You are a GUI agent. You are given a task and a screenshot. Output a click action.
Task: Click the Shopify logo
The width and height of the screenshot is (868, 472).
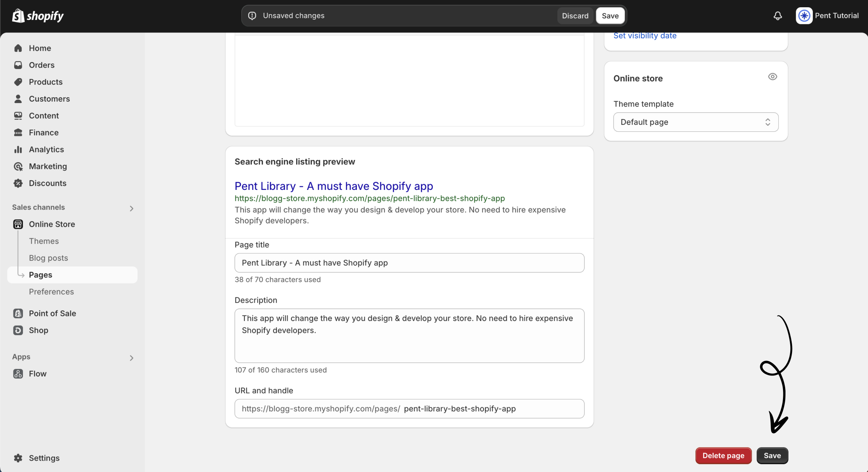(x=38, y=16)
